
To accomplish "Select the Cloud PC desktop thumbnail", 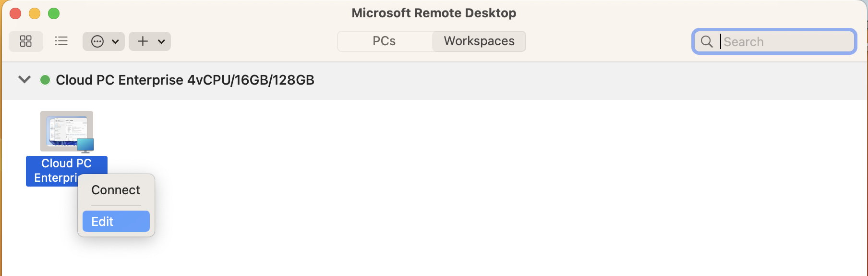I will point(67,131).
